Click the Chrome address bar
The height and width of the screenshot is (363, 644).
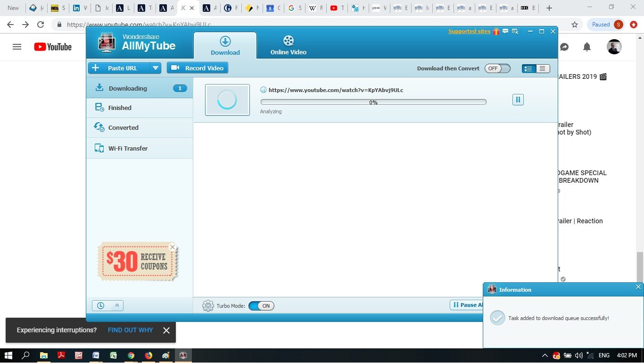[x=311, y=25]
